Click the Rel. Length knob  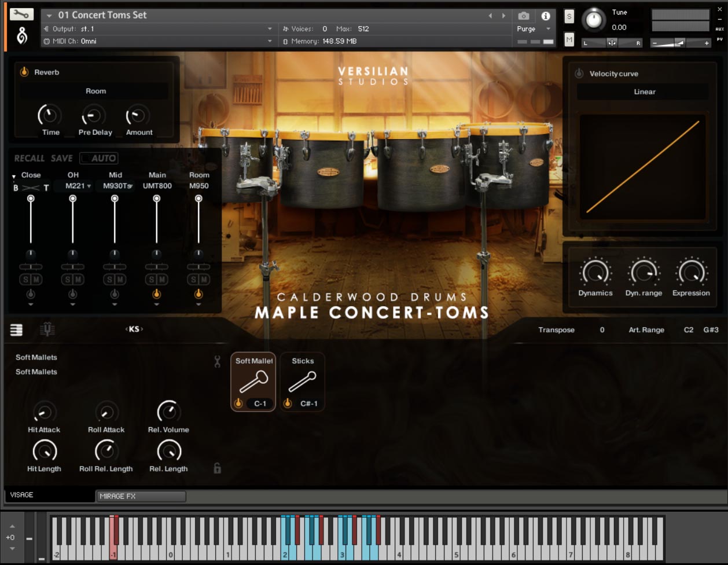(x=169, y=452)
